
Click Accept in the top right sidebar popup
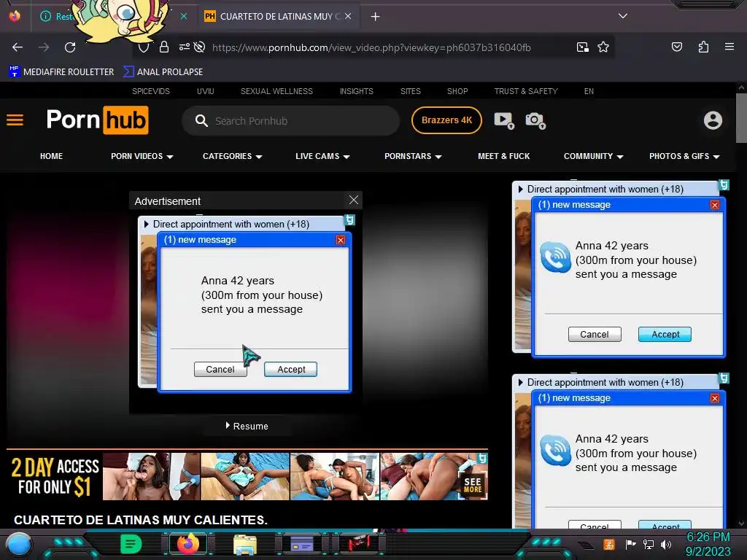point(665,334)
